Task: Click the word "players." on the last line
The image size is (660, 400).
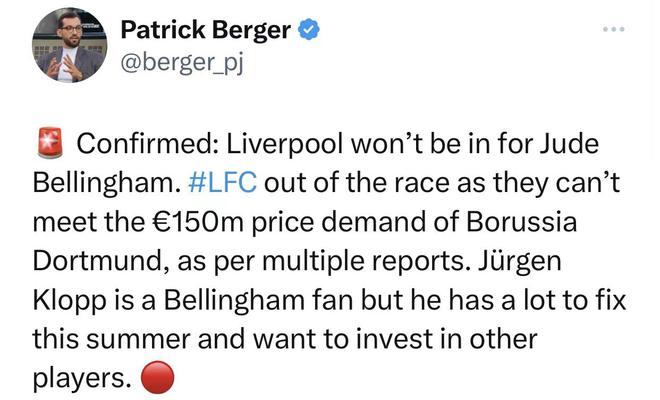Action: pyautogui.click(x=84, y=378)
